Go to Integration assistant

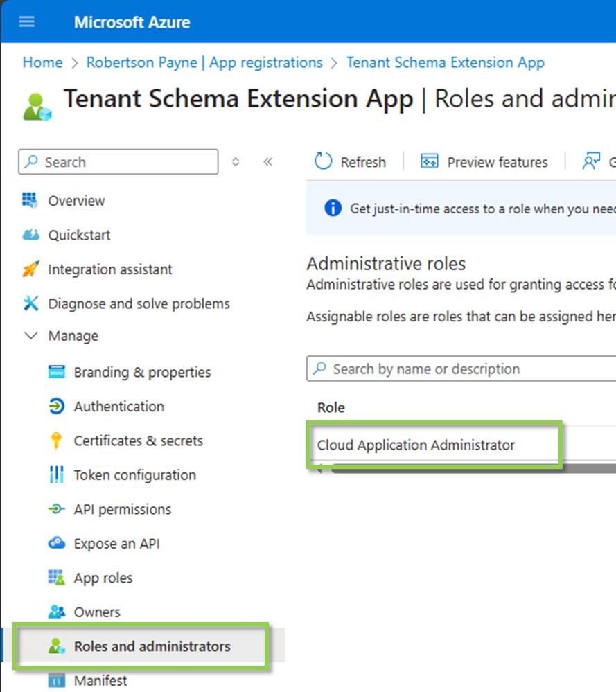pos(110,269)
